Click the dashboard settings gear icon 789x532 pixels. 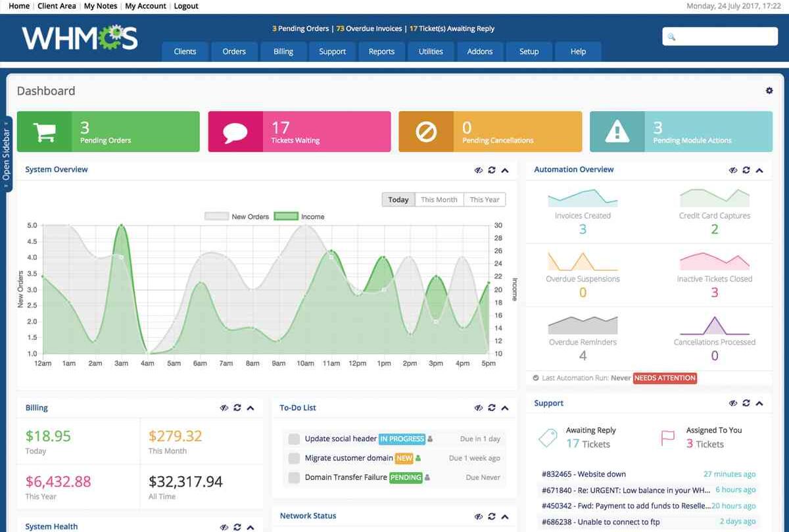pyautogui.click(x=769, y=91)
